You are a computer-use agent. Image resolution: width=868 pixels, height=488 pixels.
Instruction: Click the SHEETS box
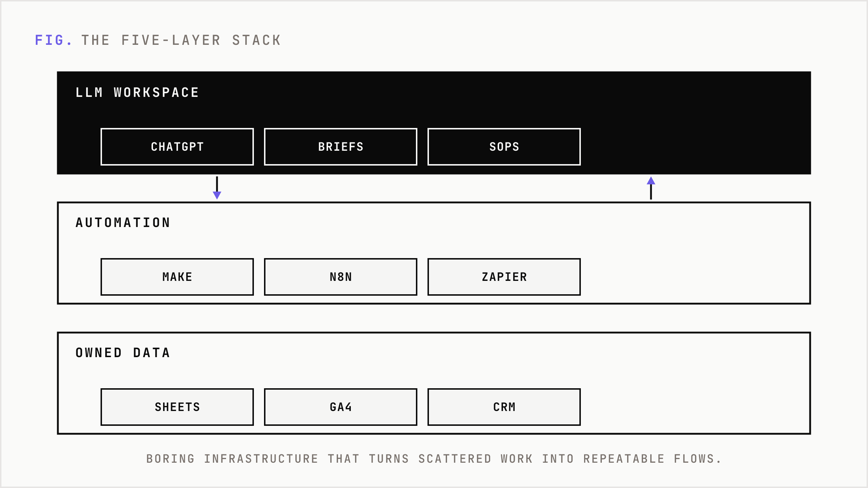click(177, 407)
